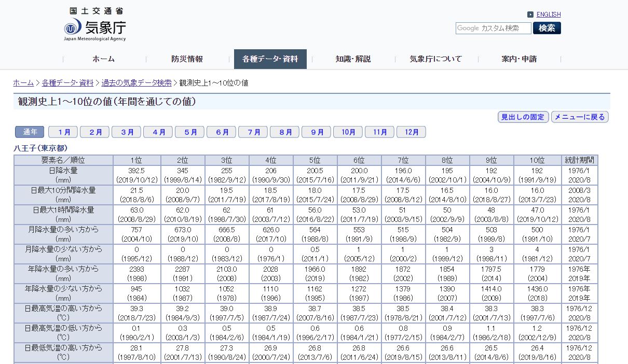This screenshot has height=364, width=628.
Task: Click the 日最大10分間降水量 row label
Action: point(63,195)
